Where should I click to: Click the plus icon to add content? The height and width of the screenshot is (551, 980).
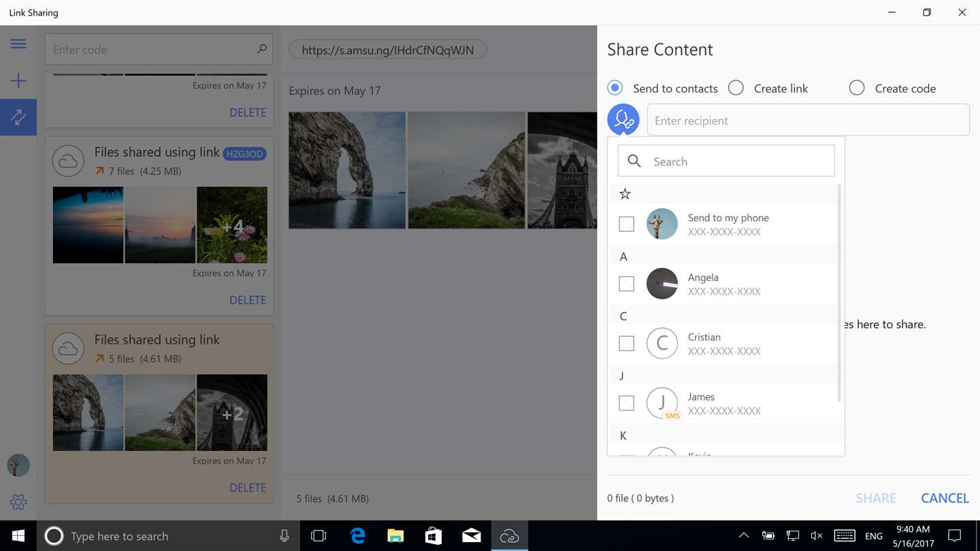(18, 81)
